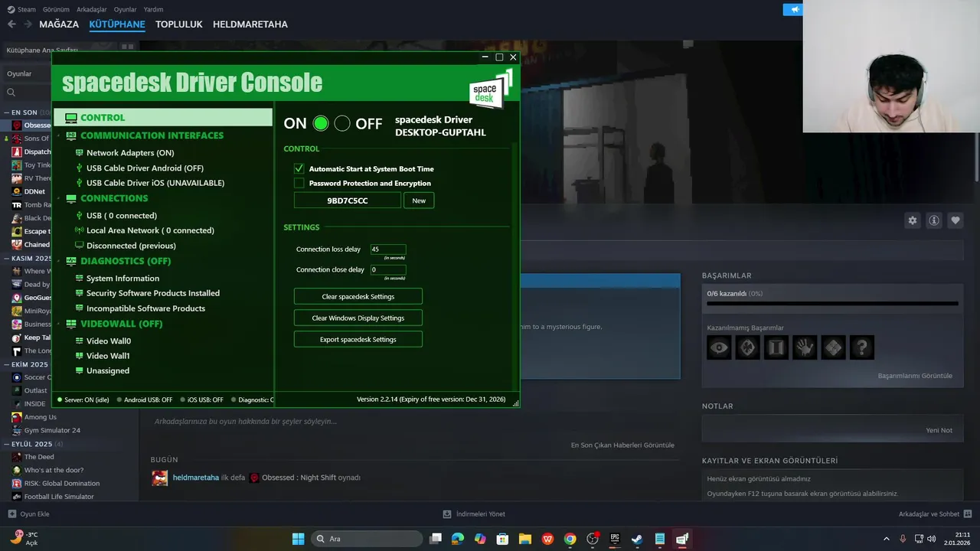Collapse the KASIM 2025 group in Steam
Screen dimensions: 980x551
coord(6,259)
